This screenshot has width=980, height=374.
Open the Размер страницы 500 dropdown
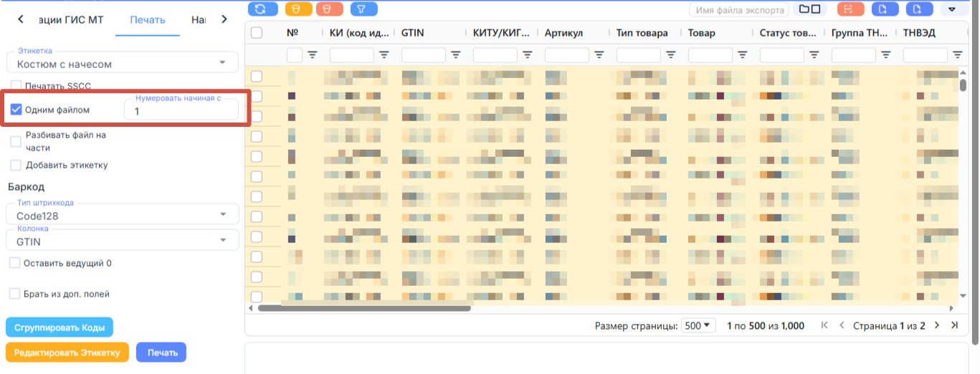[699, 325]
